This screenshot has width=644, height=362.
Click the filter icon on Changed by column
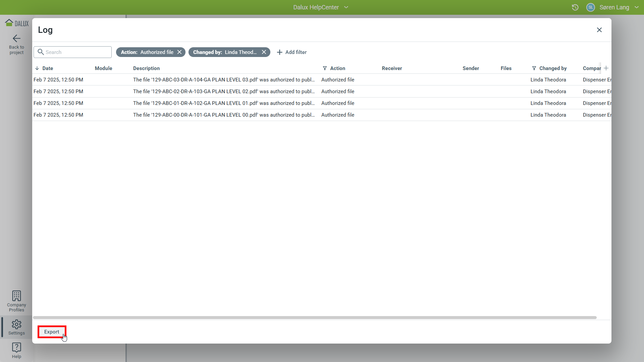tap(534, 68)
